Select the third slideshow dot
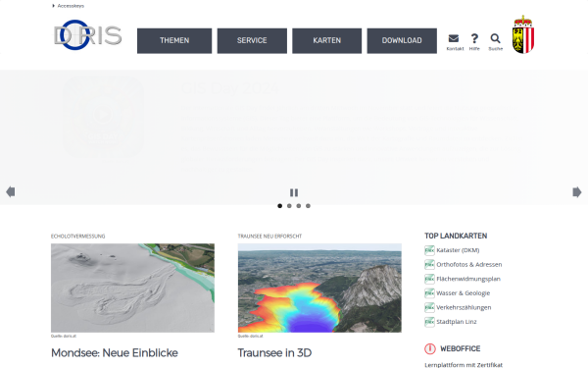 [299, 206]
